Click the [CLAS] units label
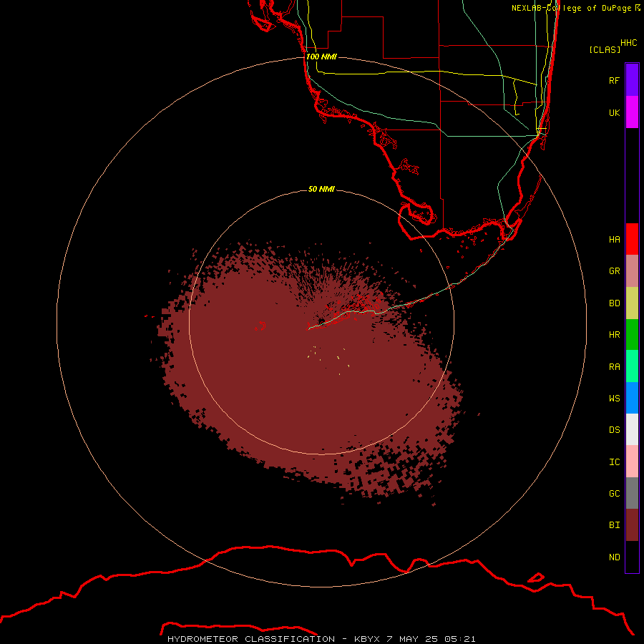644x644 pixels. pos(605,49)
